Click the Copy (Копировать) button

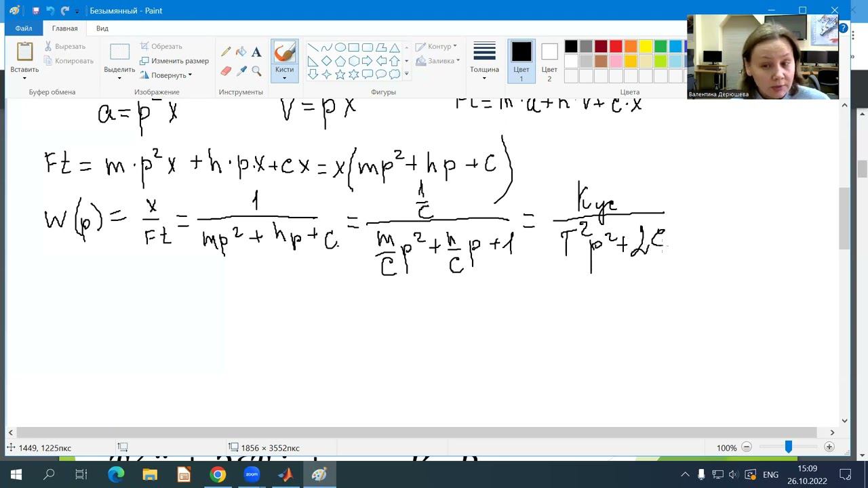point(68,61)
